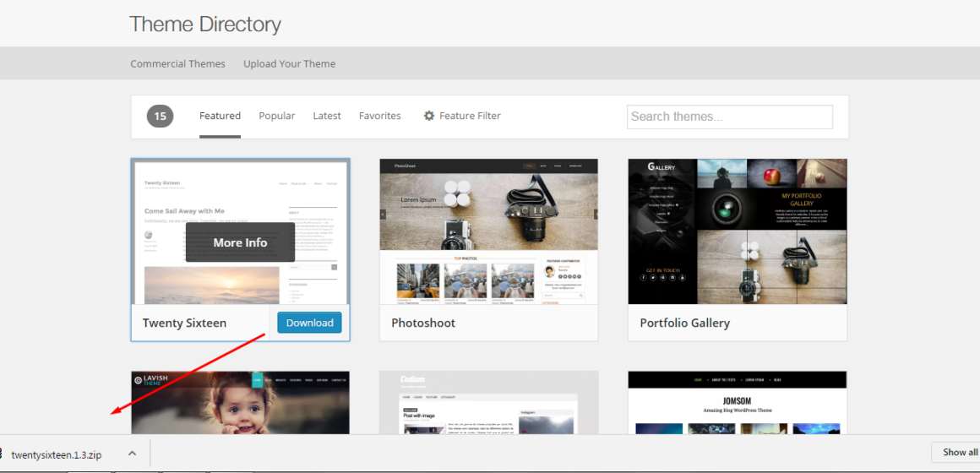The image size is (980, 473).
Task: Click the zip file icon in the download bar
Action: click(1, 454)
